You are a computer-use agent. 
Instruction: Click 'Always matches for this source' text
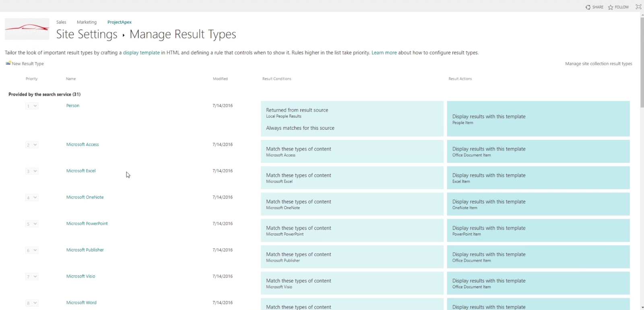pos(300,128)
